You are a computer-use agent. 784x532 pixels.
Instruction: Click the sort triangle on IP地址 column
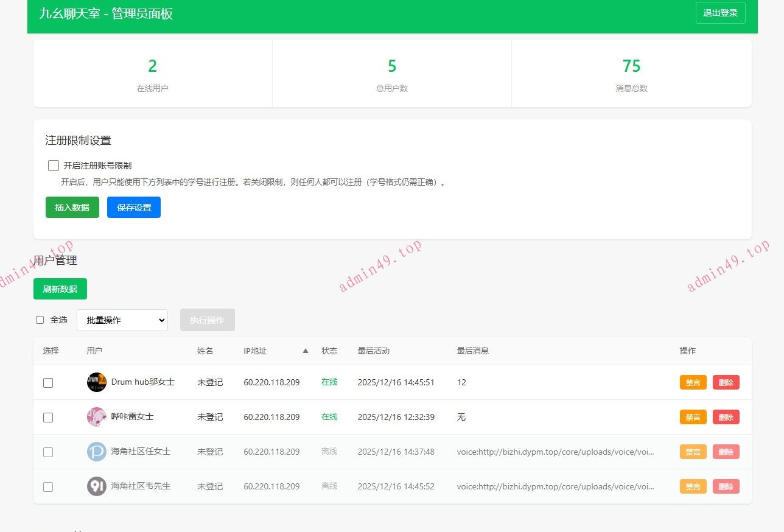(x=305, y=351)
